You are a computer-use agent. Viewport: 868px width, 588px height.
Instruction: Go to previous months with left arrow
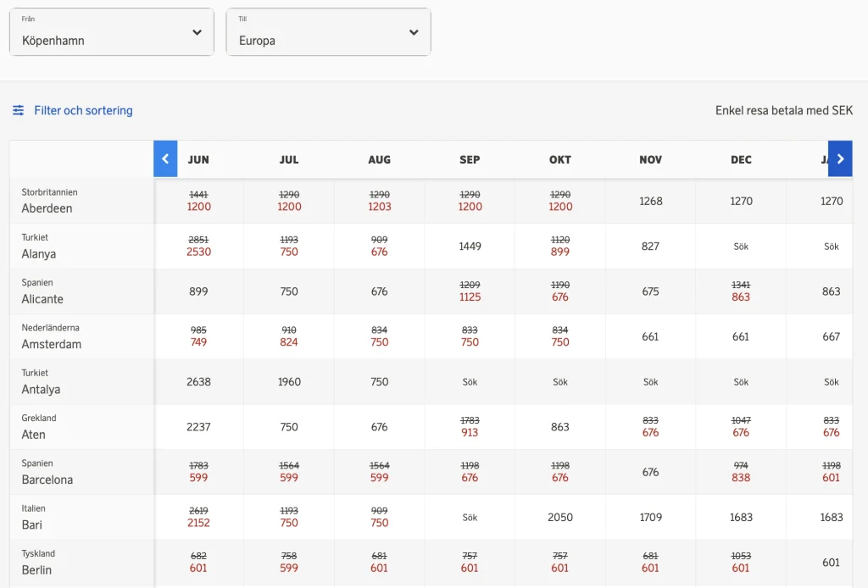pos(165,158)
